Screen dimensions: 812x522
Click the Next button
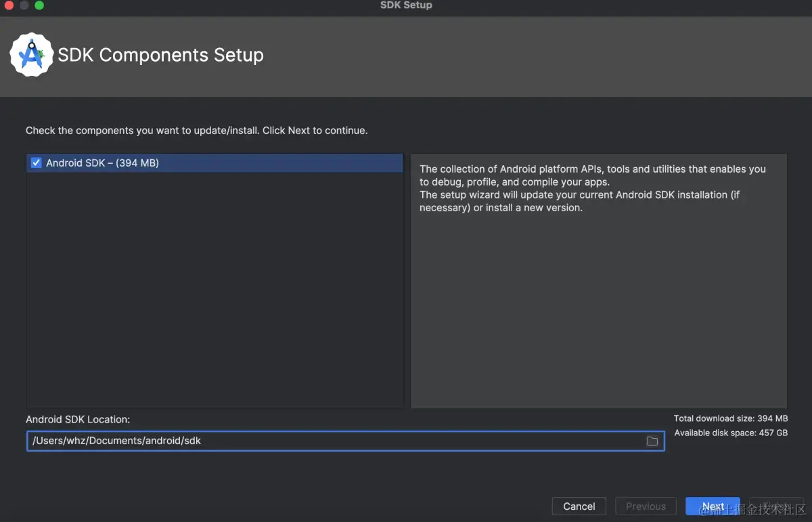[x=713, y=506]
